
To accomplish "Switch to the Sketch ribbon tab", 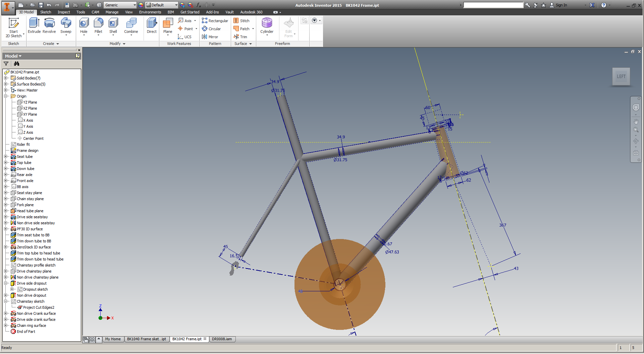I will pos(46,12).
